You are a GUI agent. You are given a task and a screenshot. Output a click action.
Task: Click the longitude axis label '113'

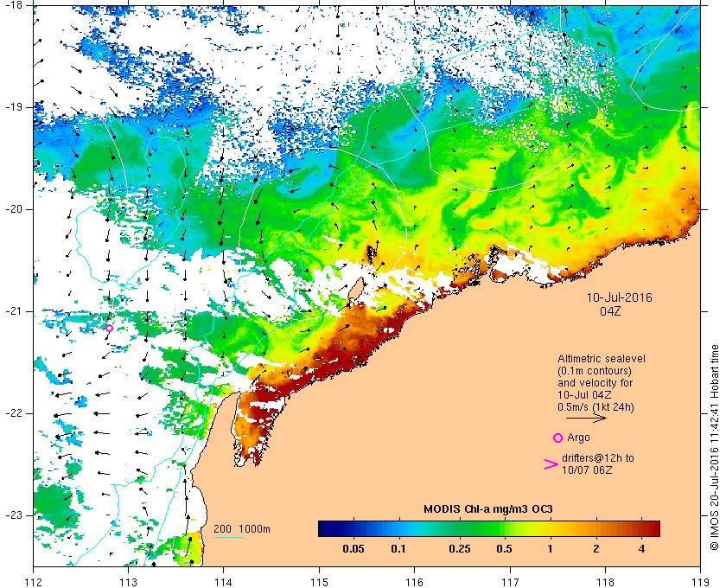point(128,582)
